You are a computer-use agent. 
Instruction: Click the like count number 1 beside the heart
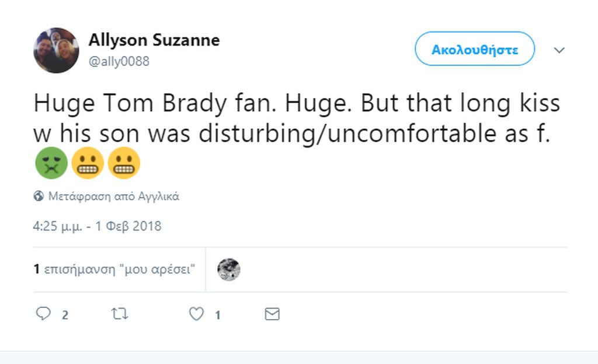click(x=218, y=315)
